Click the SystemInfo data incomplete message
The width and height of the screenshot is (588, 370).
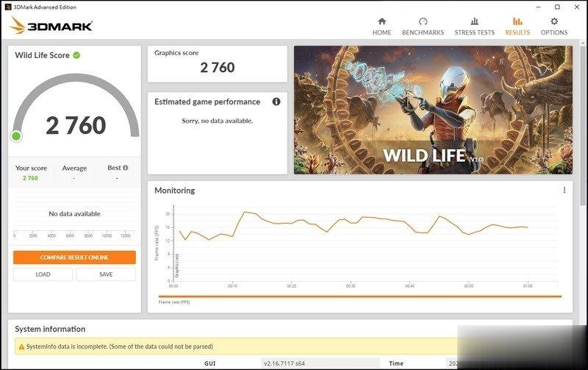coord(120,346)
